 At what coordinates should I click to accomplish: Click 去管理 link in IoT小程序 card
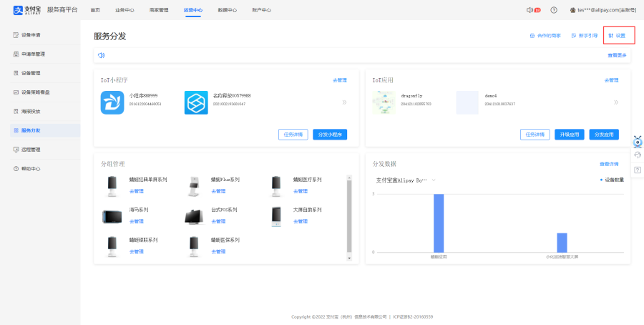tap(340, 80)
